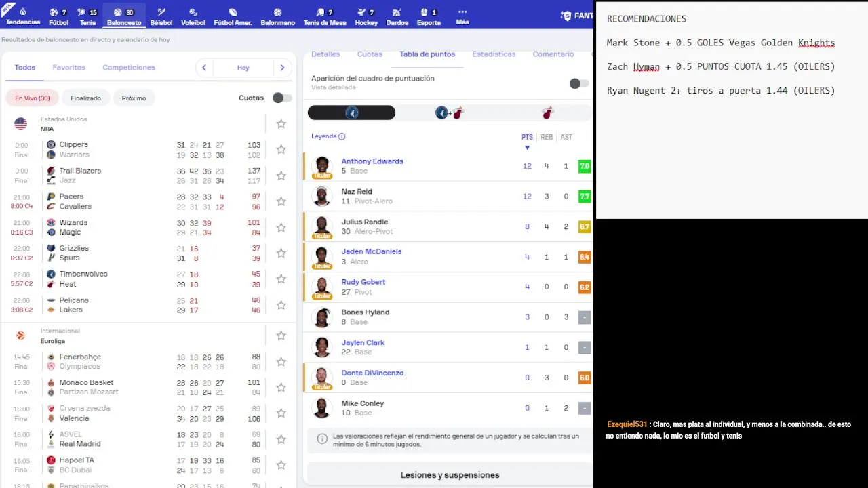Open Donte DiVincenzo player profile
This screenshot has height=488, width=868.
[372, 373]
